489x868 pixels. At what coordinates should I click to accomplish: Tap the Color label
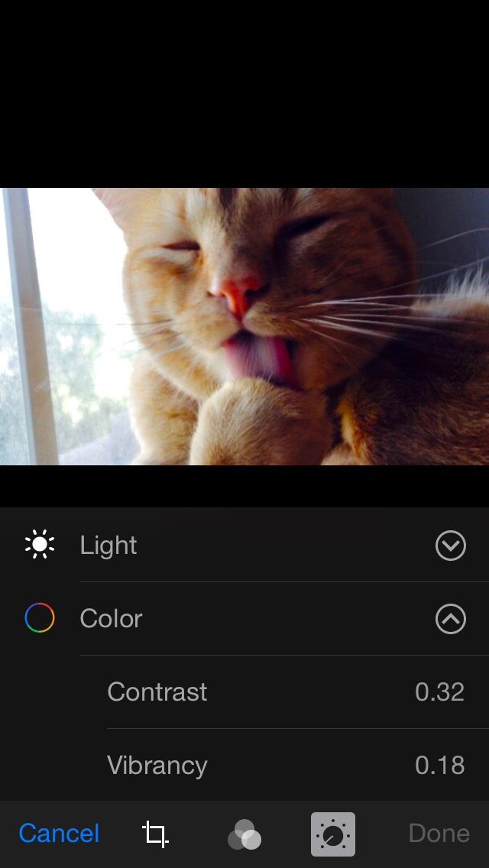click(112, 618)
